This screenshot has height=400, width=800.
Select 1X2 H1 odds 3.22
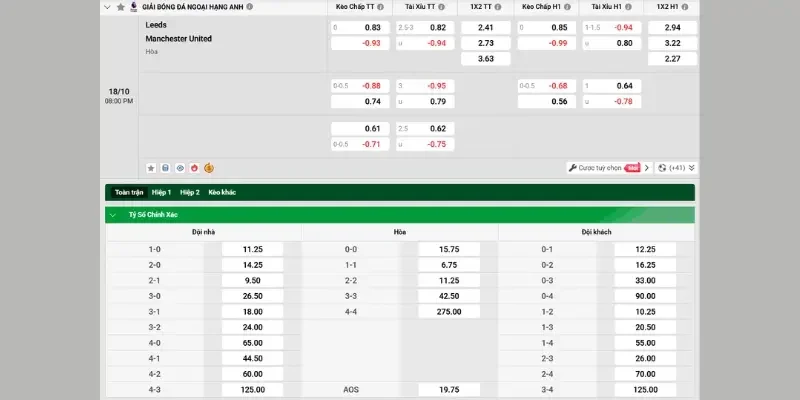(672, 43)
